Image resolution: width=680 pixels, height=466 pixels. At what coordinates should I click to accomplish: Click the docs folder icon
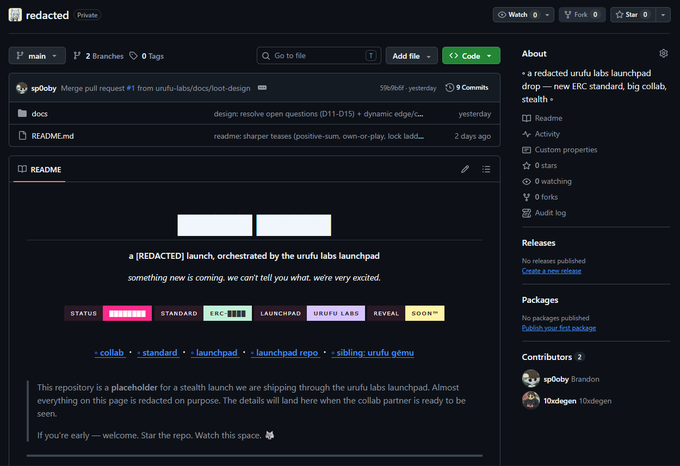pos(22,114)
